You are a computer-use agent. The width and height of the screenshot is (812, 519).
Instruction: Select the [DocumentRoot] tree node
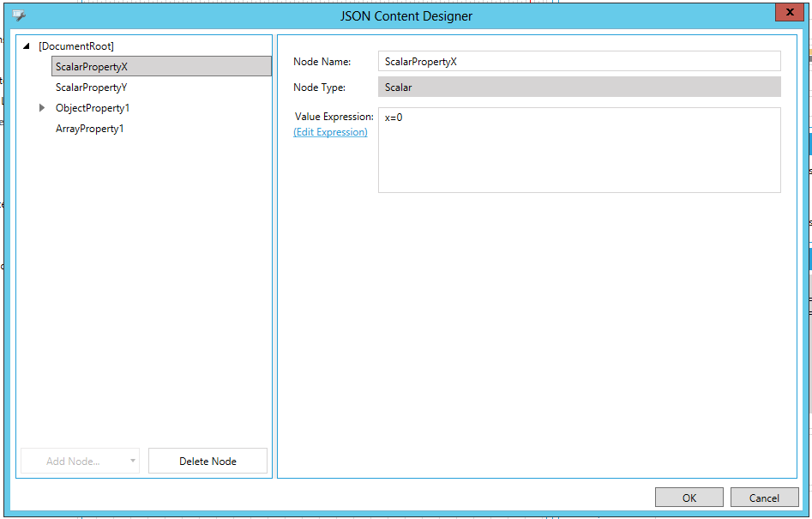tap(75, 46)
